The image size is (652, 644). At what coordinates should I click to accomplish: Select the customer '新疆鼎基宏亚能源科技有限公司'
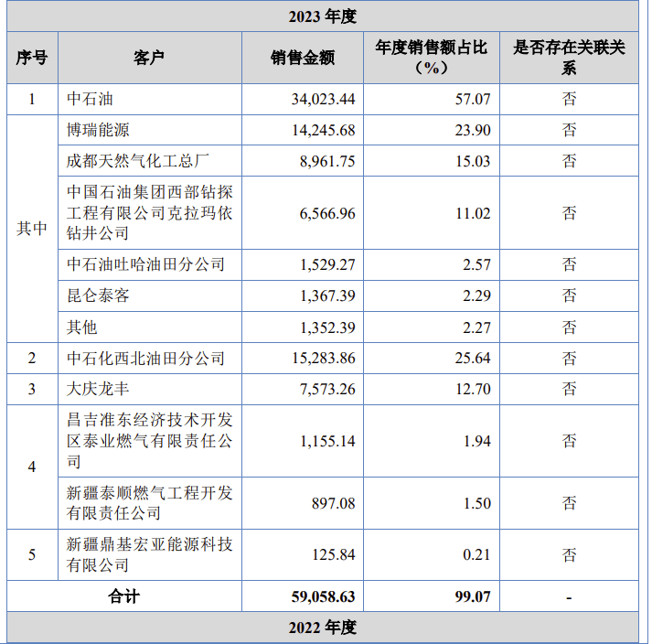pos(150,554)
